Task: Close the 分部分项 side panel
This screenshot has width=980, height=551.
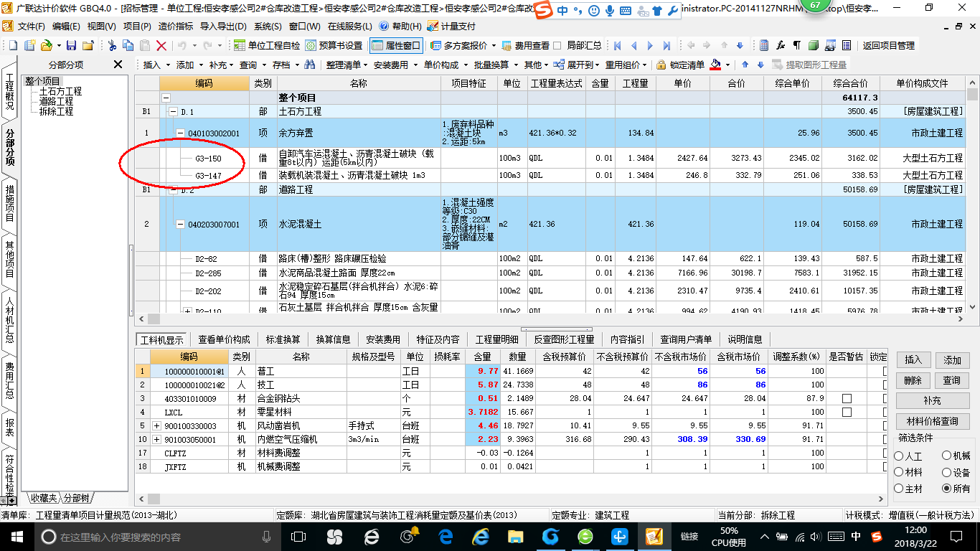Action: pyautogui.click(x=118, y=65)
